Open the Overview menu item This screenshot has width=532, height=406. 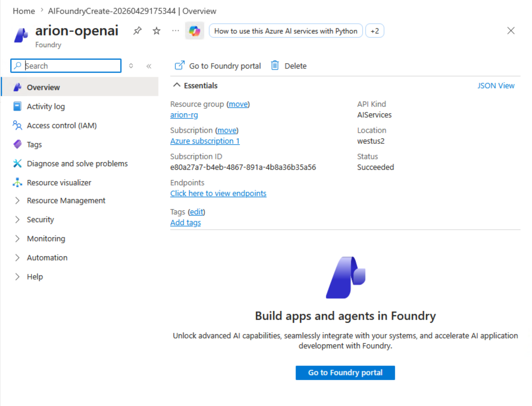tap(80, 87)
